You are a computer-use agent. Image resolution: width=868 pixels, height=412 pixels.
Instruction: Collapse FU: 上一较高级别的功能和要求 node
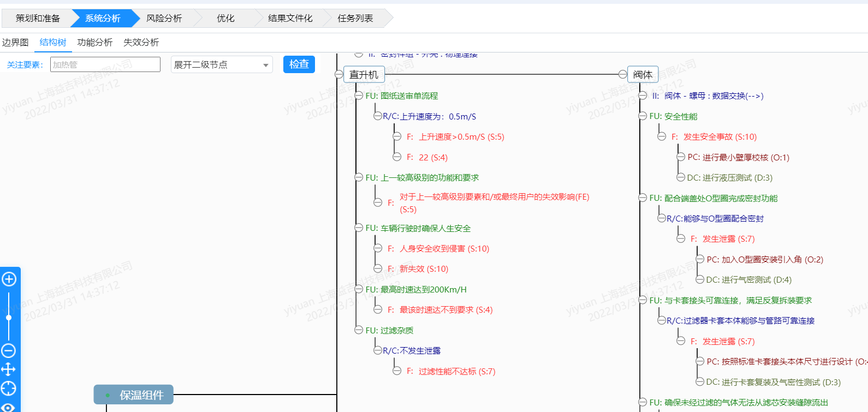[x=359, y=178]
